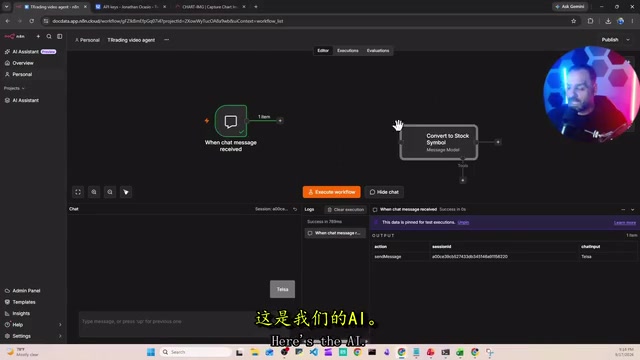Click the logs panel dash icon
Viewport: 640px width, 360px height.
click(623, 210)
